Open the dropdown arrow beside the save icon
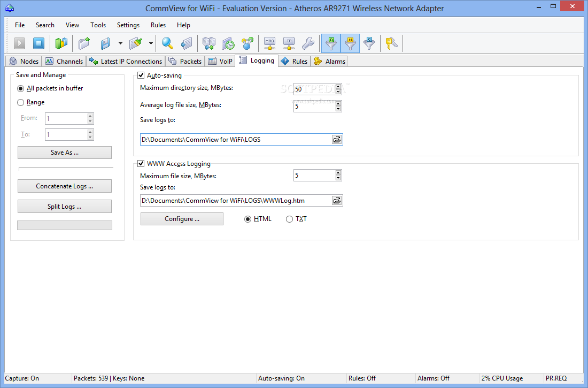Image resolution: width=588 pixels, height=388 pixels. 120,43
